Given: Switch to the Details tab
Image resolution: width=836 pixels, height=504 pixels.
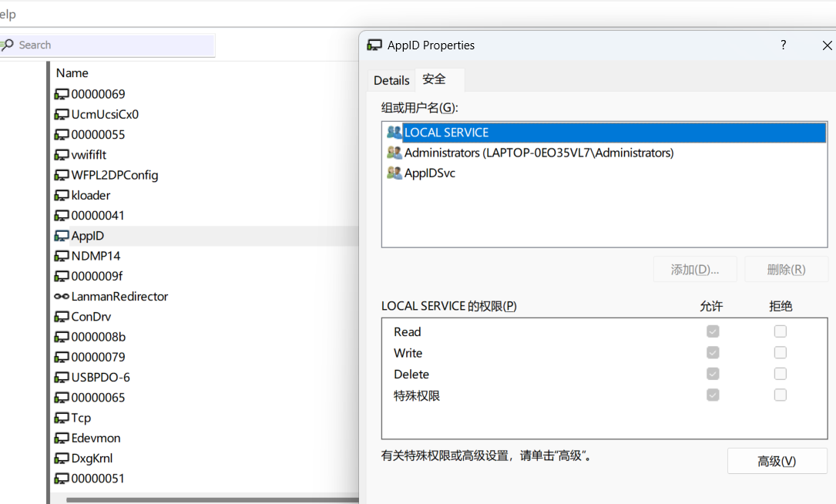Looking at the screenshot, I should click(x=391, y=80).
